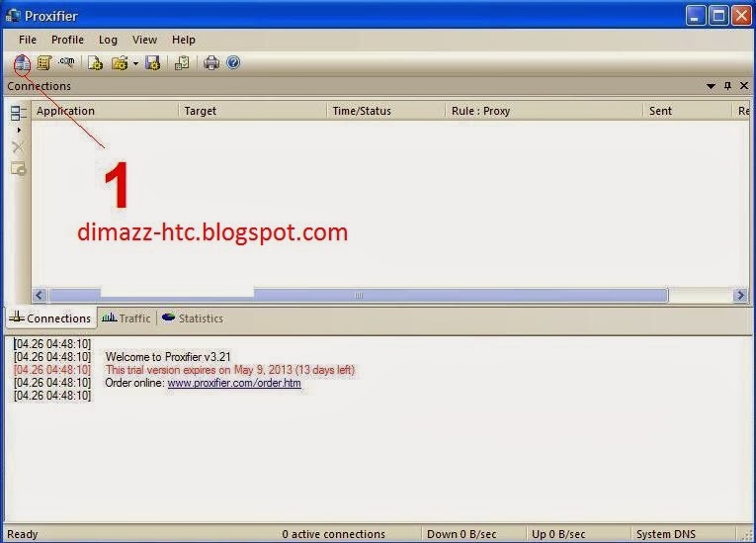Sort by Time/Status column header
The height and width of the screenshot is (543, 756).
pyautogui.click(x=385, y=111)
